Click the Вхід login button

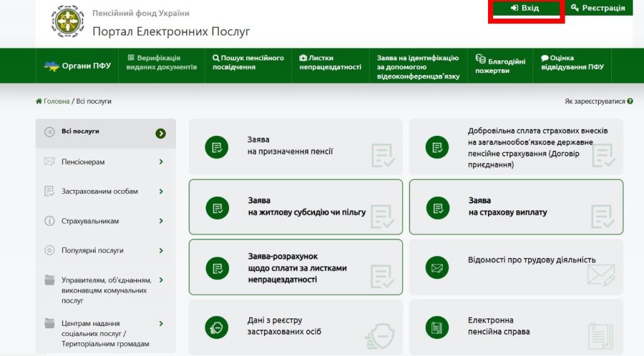click(x=526, y=8)
